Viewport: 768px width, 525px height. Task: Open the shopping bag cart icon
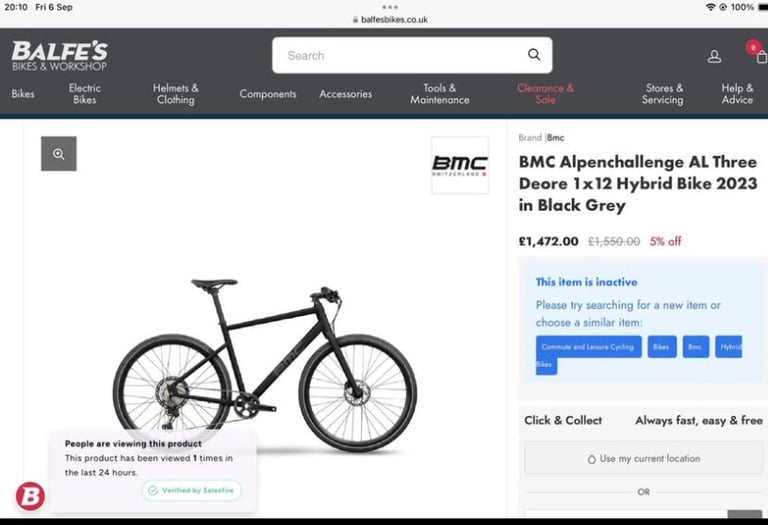[761, 57]
